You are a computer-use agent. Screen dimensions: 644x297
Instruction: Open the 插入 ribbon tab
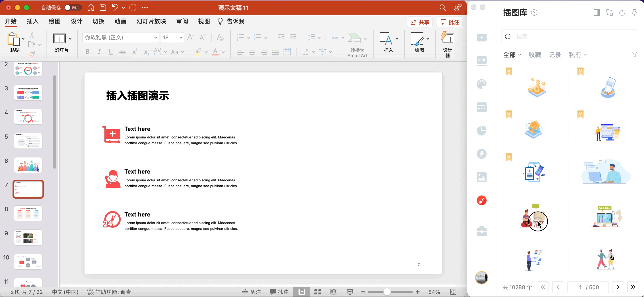click(32, 21)
